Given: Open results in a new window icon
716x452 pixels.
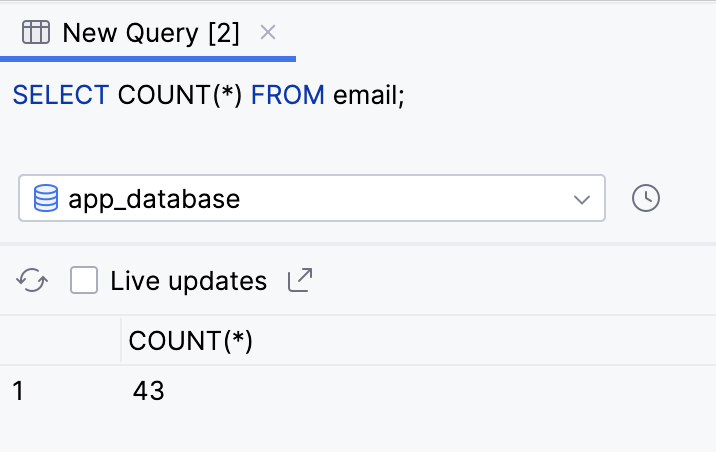Looking at the screenshot, I should coord(300,281).
